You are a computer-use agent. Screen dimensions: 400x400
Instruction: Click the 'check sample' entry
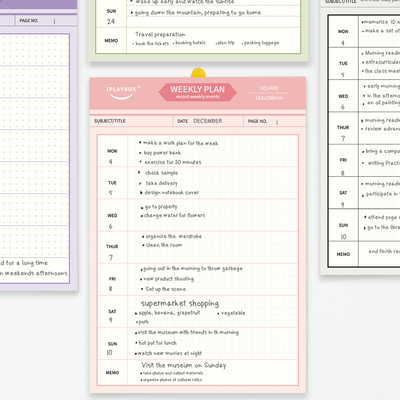[x=162, y=173]
